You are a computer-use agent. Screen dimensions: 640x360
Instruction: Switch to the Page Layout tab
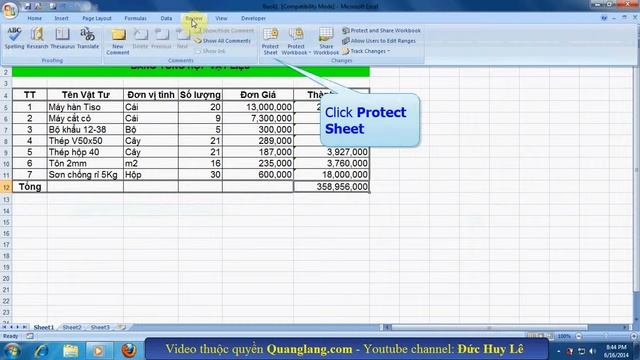(x=97, y=18)
